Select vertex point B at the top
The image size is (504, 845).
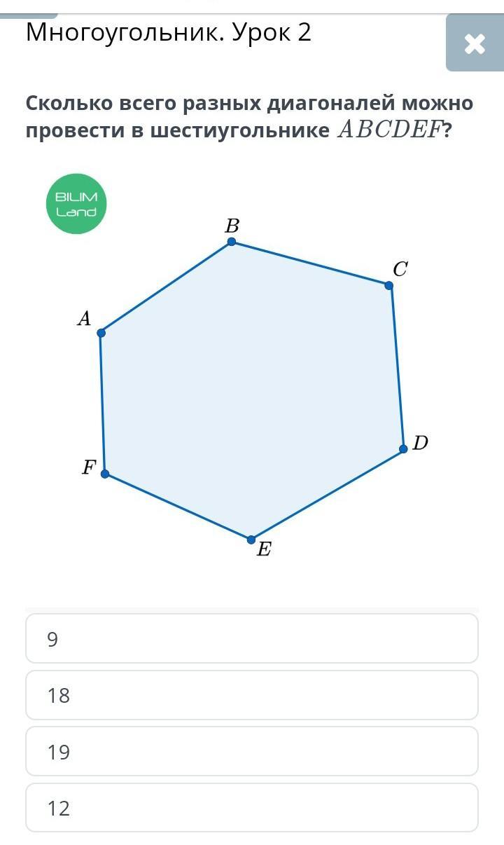[x=232, y=242]
